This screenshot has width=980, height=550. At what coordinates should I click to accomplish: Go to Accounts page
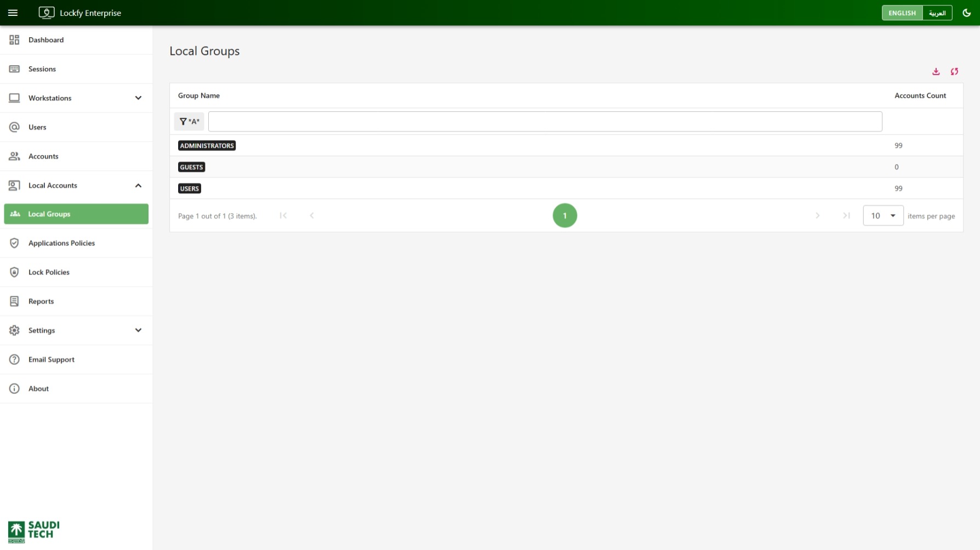pos(76,156)
